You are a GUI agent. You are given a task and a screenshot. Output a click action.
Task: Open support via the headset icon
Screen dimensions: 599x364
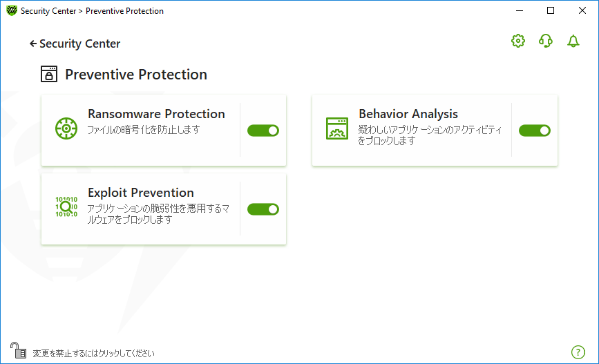pyautogui.click(x=546, y=41)
